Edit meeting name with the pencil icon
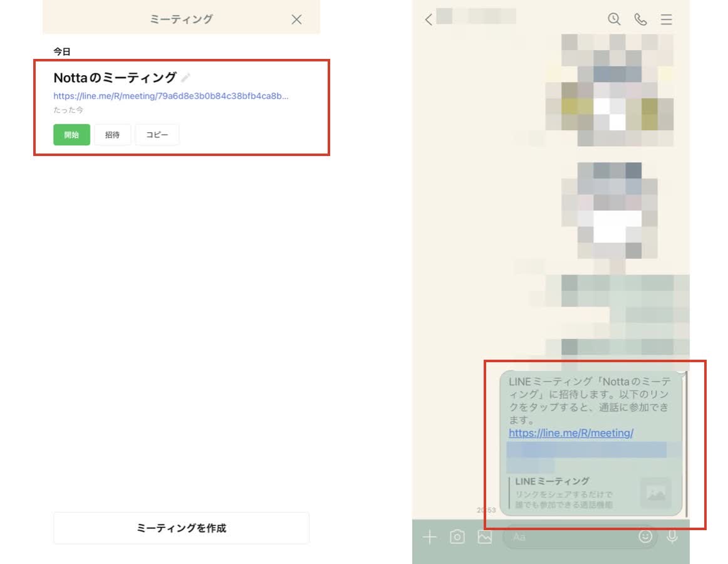The image size is (728, 564). tap(185, 78)
